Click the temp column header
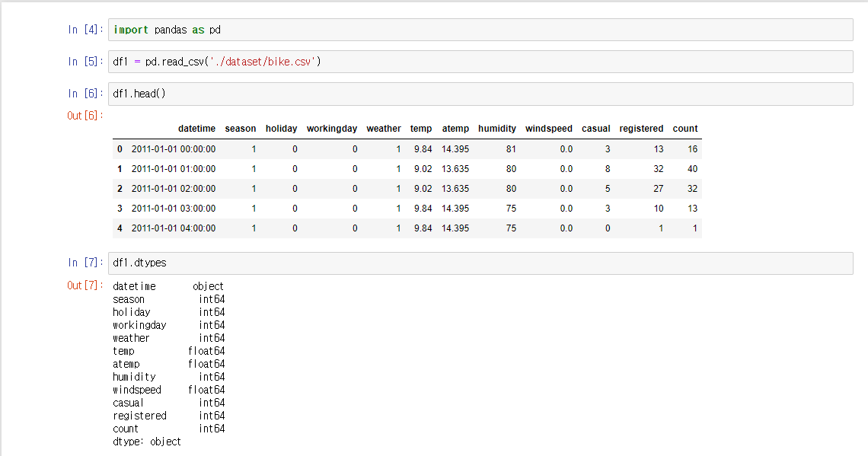This screenshot has width=868, height=456. 421,129
